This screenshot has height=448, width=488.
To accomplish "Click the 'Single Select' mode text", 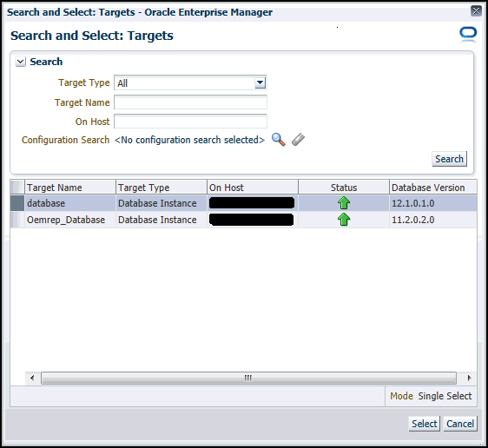I will [x=445, y=396].
